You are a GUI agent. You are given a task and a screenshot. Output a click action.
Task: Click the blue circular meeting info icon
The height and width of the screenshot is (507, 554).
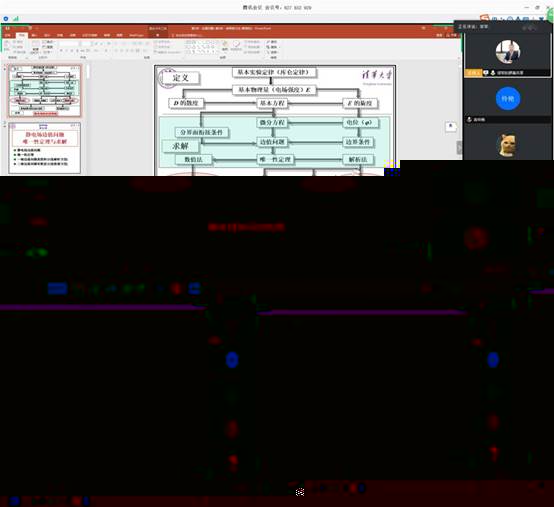click(6, 18)
